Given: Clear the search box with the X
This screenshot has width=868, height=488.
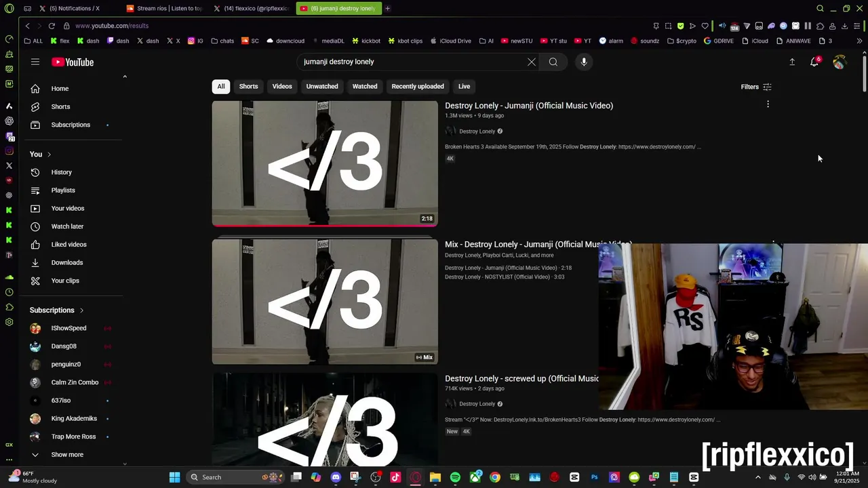Looking at the screenshot, I should click(532, 62).
